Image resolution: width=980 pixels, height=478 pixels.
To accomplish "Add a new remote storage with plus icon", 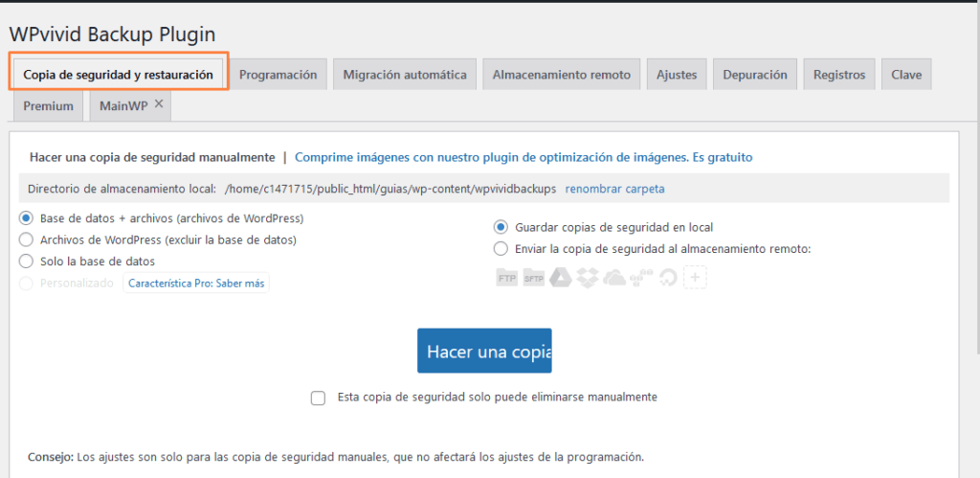I will 695,277.
